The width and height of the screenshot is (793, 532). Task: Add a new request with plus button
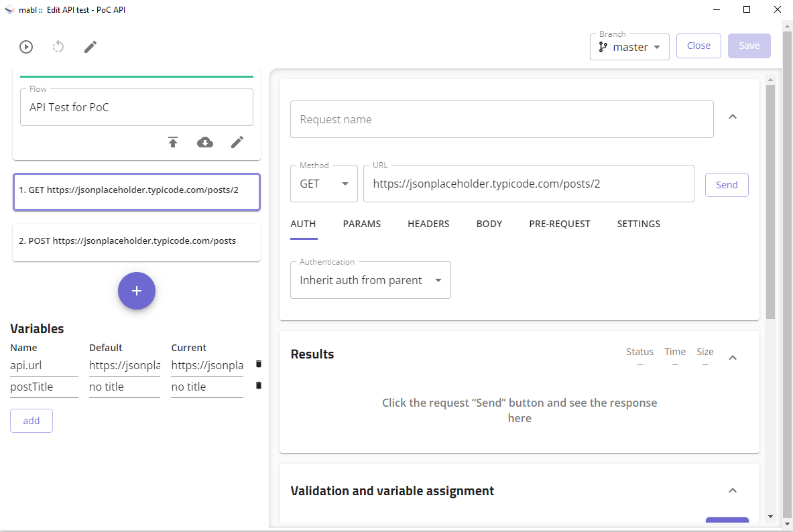137,291
